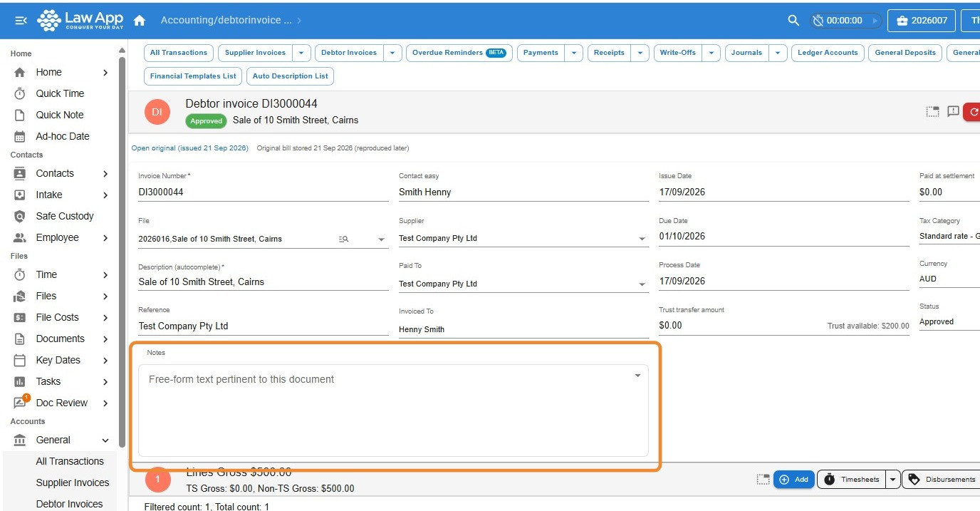Viewport: 980px width, 511px height.
Task: Open Payments dropdown arrow
Action: pyautogui.click(x=574, y=53)
